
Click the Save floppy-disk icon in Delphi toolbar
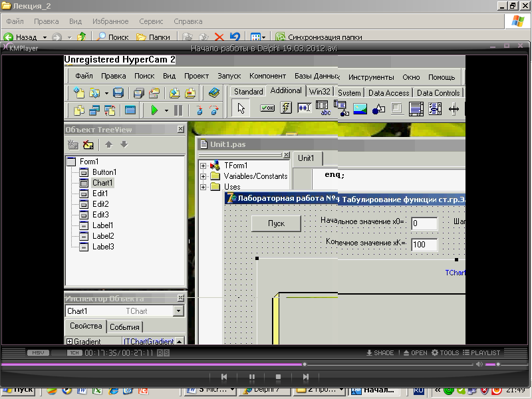(x=118, y=92)
